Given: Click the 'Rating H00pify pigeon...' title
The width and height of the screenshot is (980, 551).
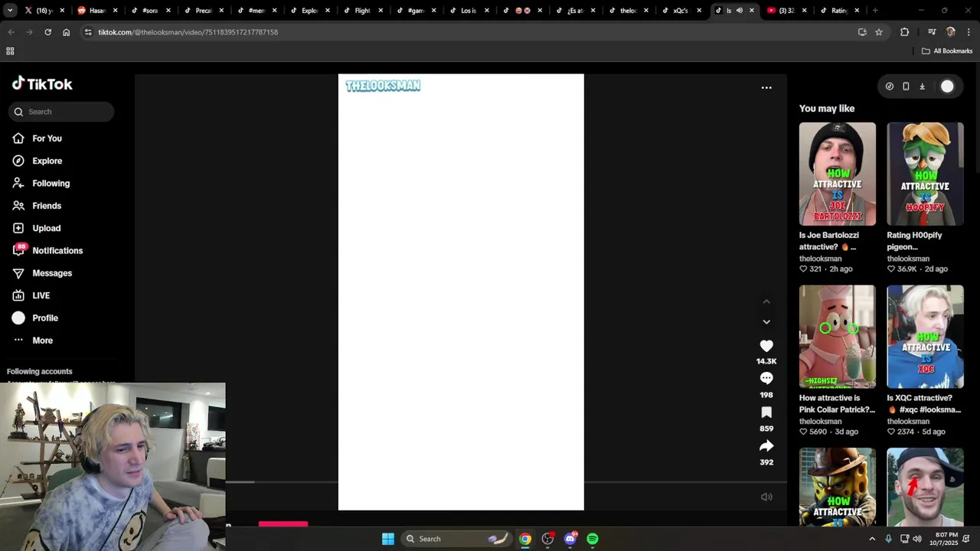Looking at the screenshot, I should coord(914,241).
